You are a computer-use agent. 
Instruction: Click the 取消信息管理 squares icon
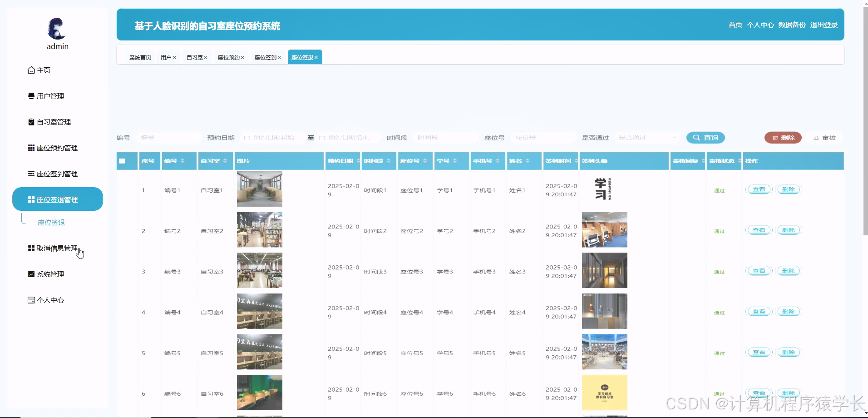[31, 249]
